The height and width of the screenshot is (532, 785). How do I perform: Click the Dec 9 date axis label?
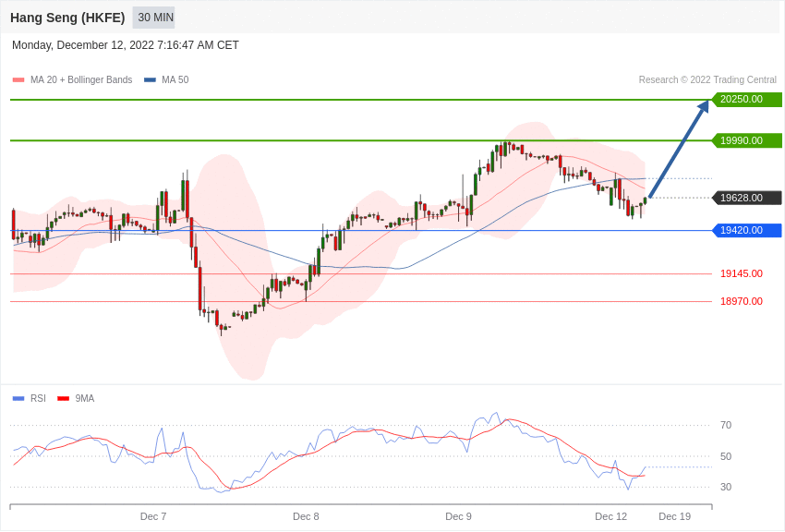coord(459,516)
